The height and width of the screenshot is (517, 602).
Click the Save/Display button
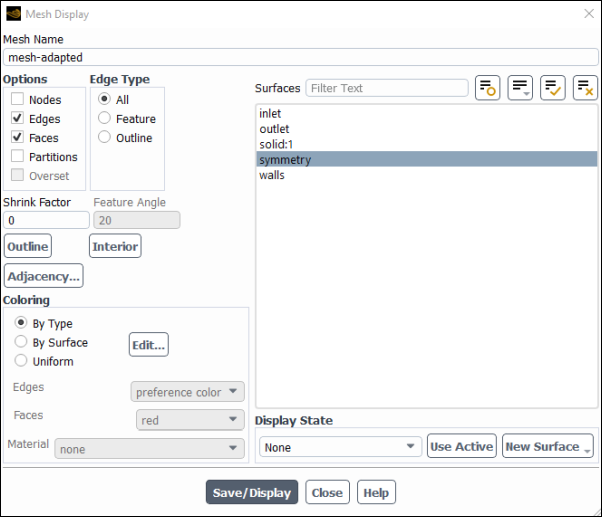tap(252, 492)
